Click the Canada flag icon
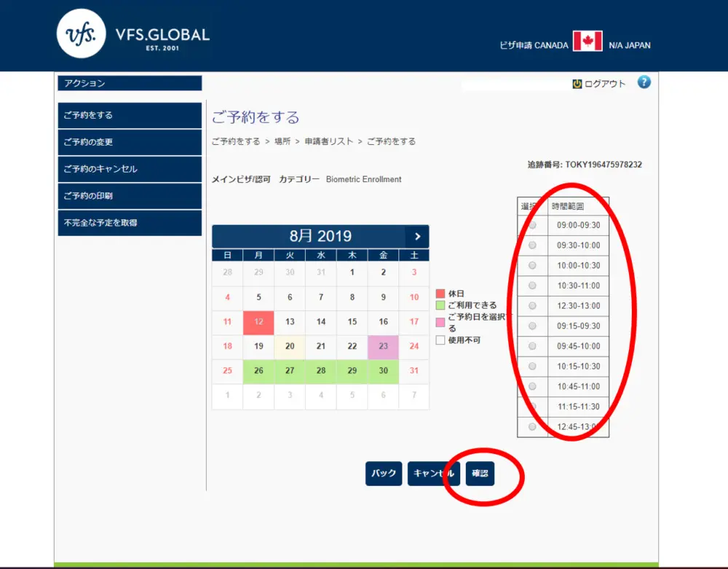Image resolution: width=728 pixels, height=569 pixels. point(587,42)
